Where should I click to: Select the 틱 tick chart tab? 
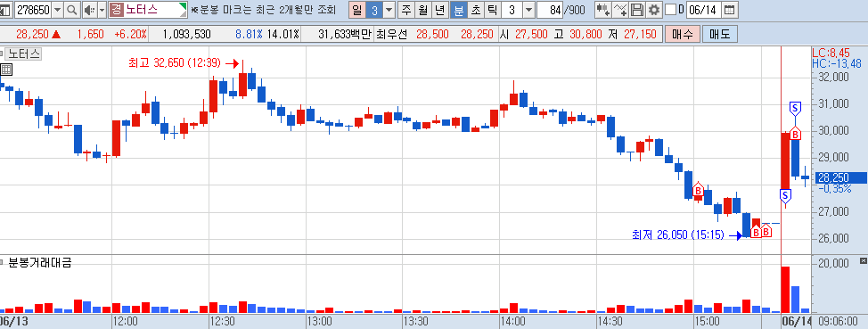(x=492, y=10)
